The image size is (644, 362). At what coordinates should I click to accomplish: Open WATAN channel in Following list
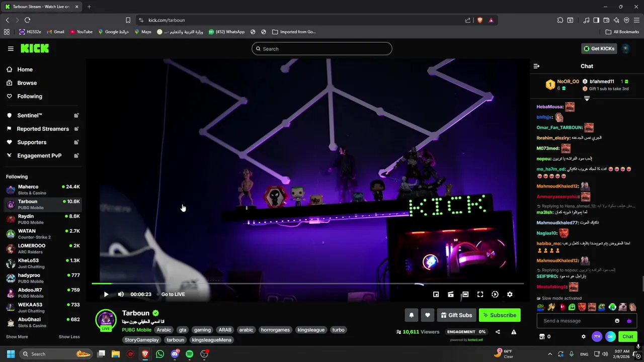point(42,234)
